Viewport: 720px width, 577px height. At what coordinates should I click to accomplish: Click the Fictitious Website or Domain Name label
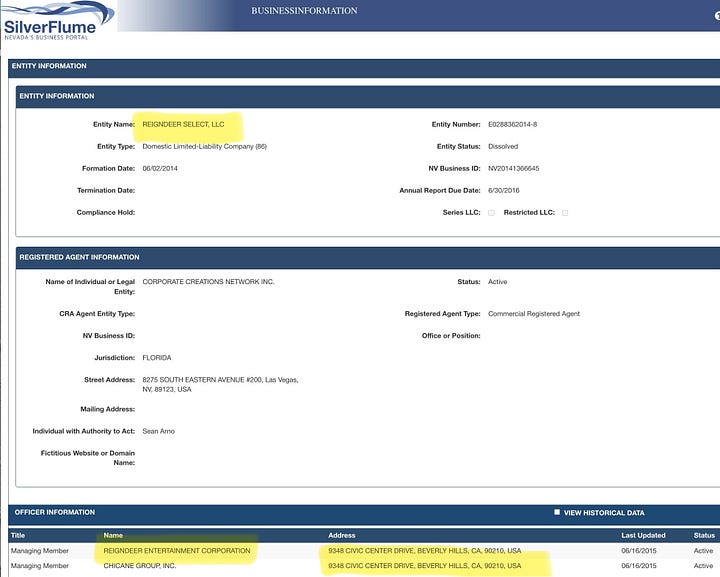[88, 458]
